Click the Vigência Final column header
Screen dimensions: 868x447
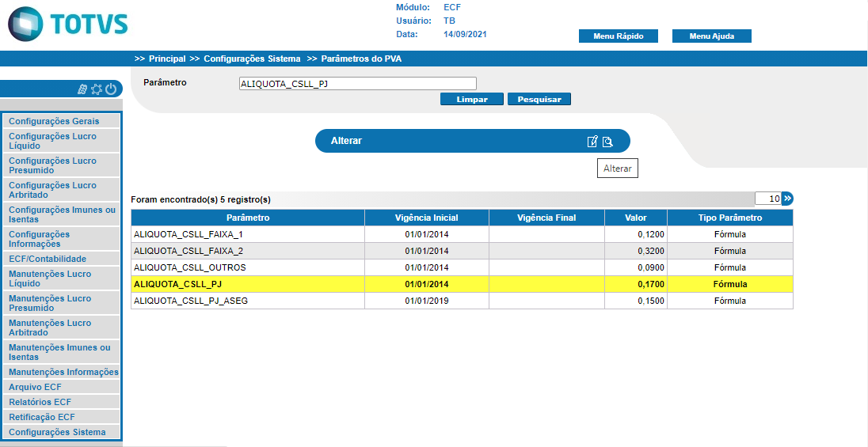pos(546,218)
